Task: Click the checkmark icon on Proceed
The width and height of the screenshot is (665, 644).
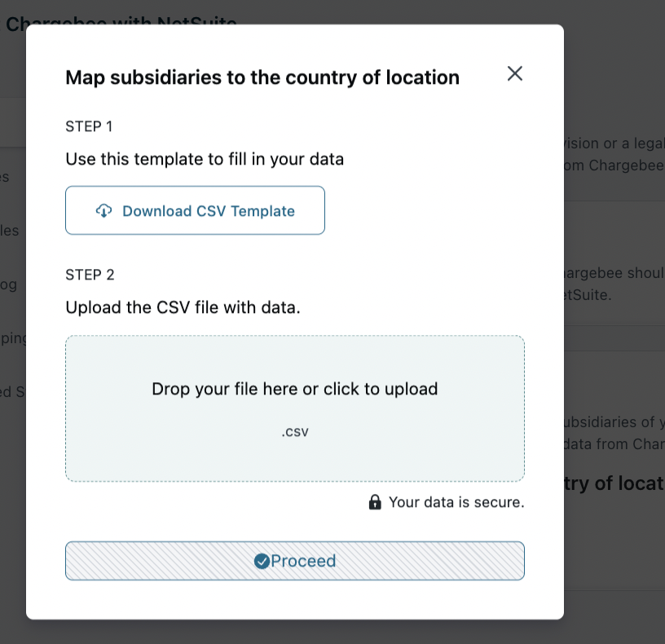Action: (262, 561)
